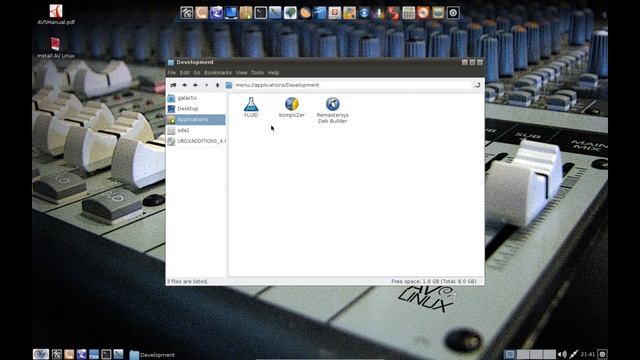
Task: Open the Help menu
Action: [x=273, y=73]
